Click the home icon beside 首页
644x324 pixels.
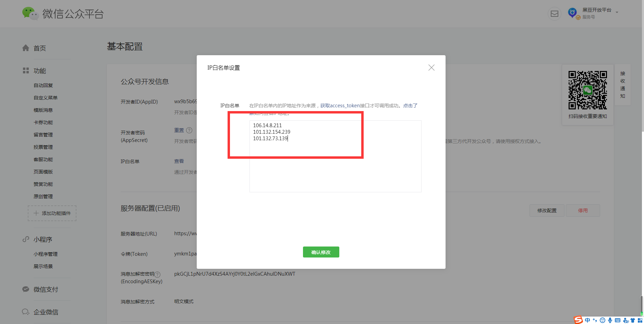tap(26, 48)
